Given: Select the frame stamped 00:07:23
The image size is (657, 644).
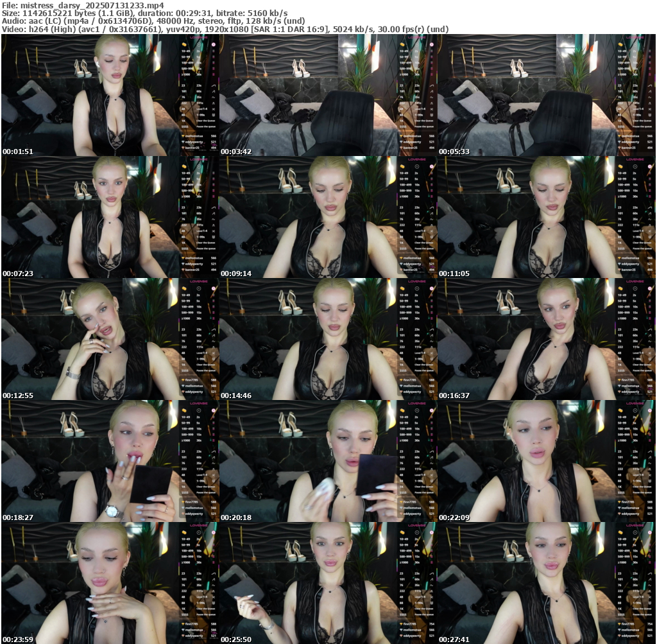Looking at the screenshot, I should (110, 217).
